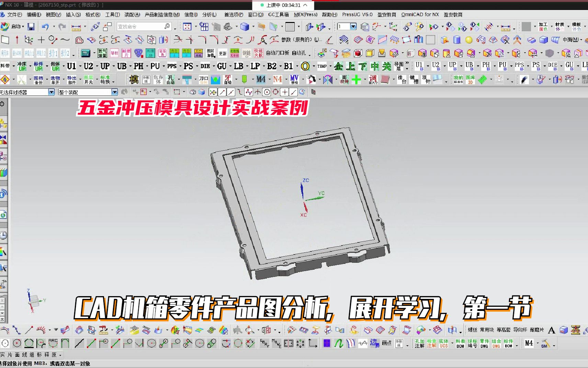The width and height of the screenshot is (588, 368).
Task: Expand the 整个装配 selection scope dropdown
Action: [x=114, y=92]
